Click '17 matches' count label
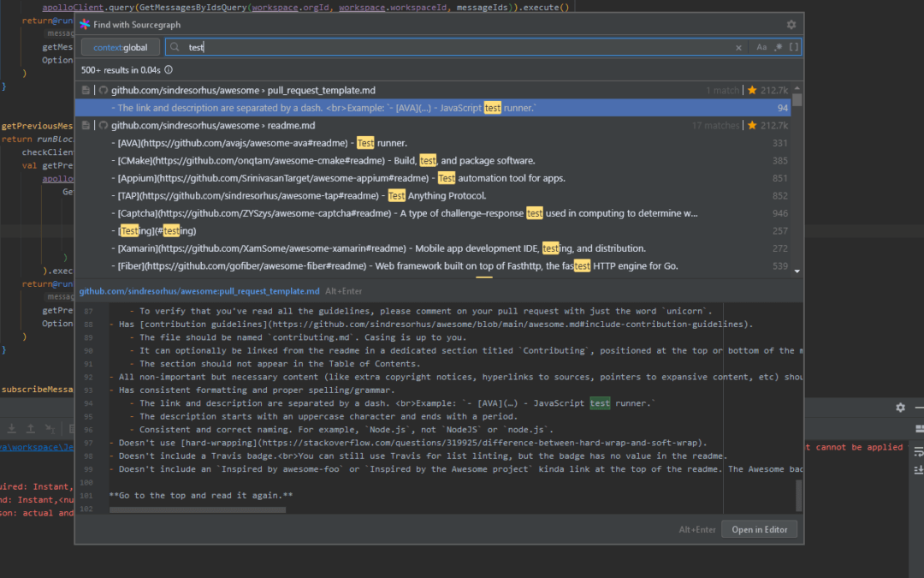The width and height of the screenshot is (924, 578). (715, 126)
